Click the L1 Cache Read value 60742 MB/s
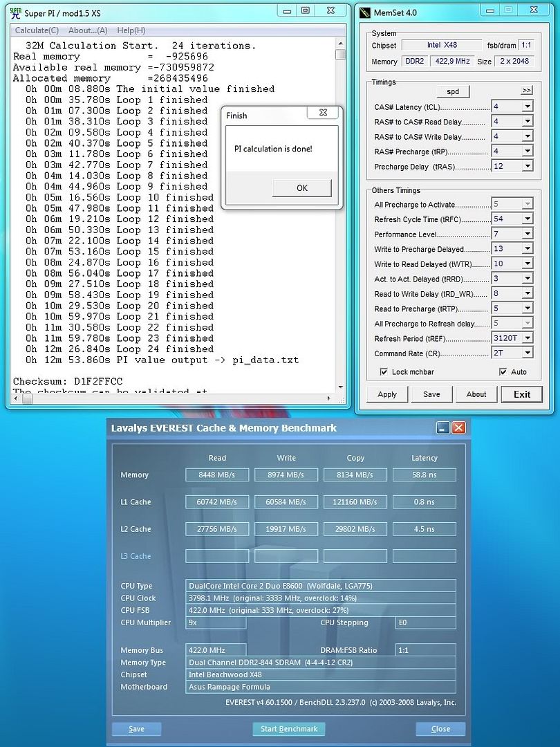The height and width of the screenshot is (747, 560). (217, 501)
